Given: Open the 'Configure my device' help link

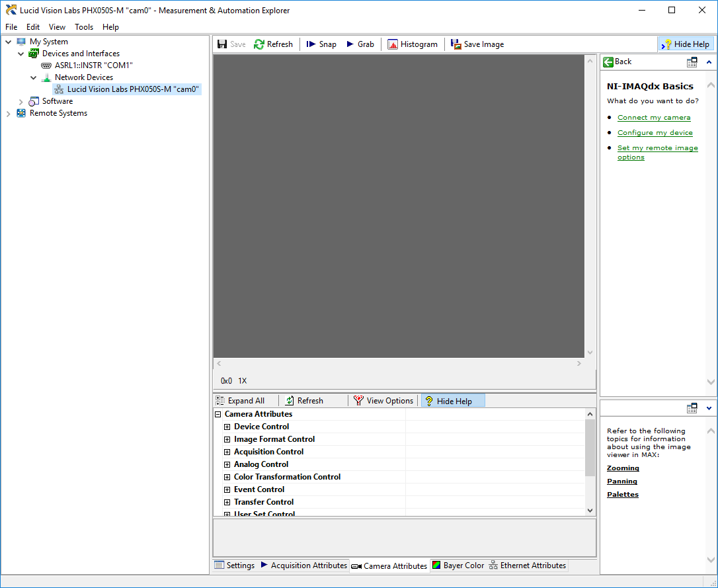Looking at the screenshot, I should tap(655, 133).
